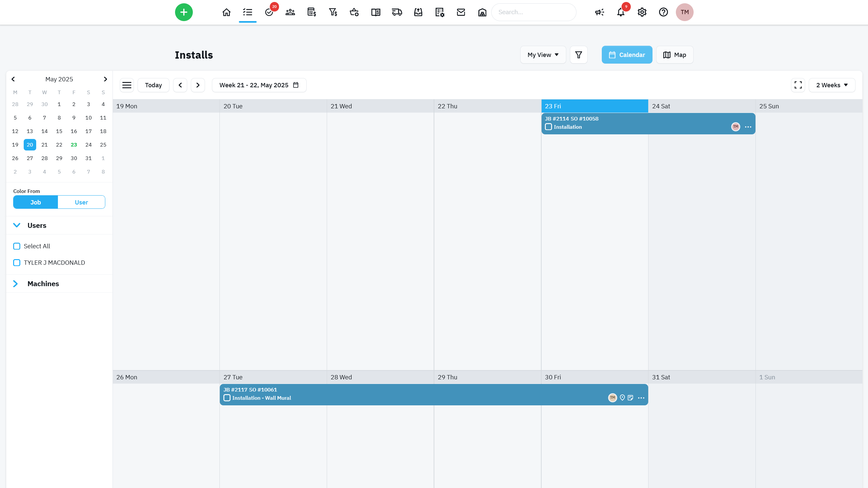Click the green plus add button
The image size is (868, 488).
[x=184, y=12]
